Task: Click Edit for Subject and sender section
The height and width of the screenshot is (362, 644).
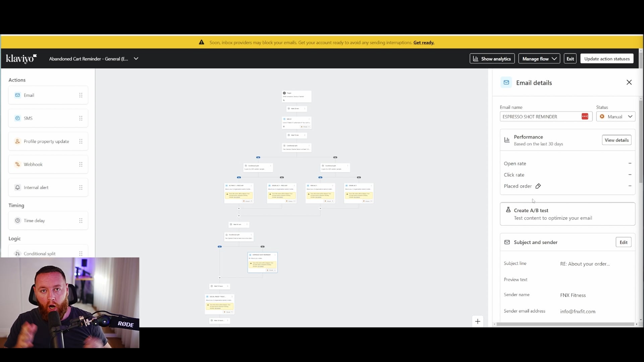Action: [624, 242]
